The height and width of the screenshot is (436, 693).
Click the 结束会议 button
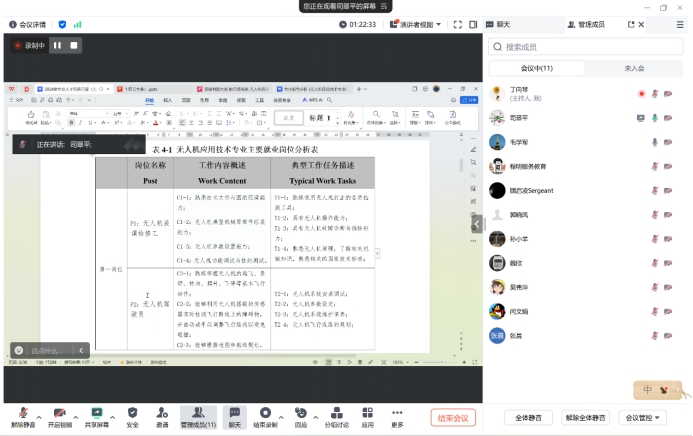click(453, 417)
